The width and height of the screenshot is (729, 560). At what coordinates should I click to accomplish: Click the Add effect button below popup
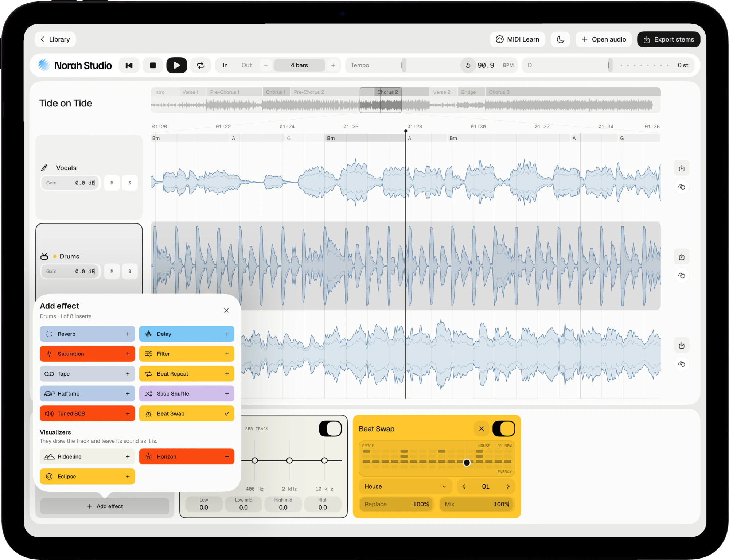coord(105,506)
